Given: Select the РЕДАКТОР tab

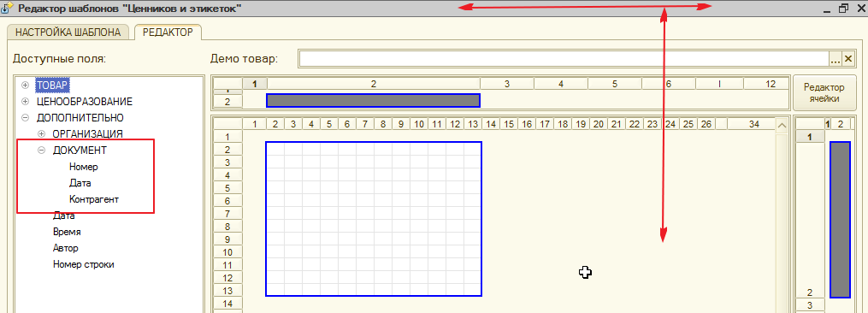Looking at the screenshot, I should pyautogui.click(x=168, y=32).
